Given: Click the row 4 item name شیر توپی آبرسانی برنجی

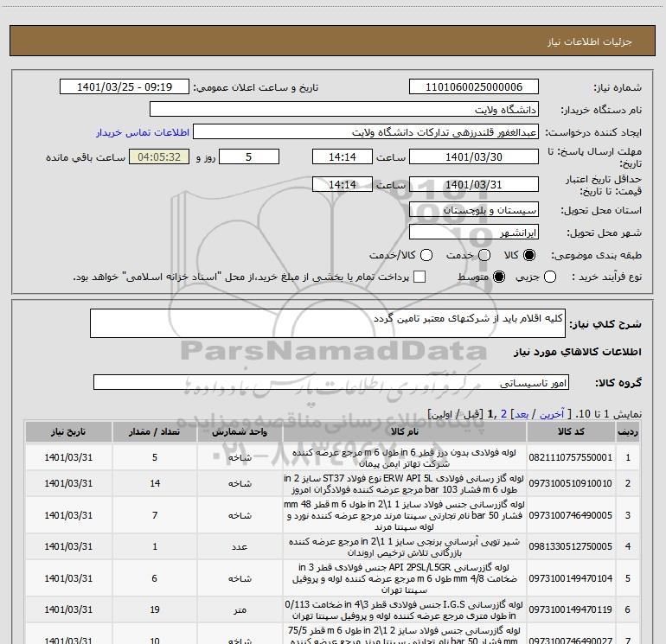Looking at the screenshot, I should 405,547.
